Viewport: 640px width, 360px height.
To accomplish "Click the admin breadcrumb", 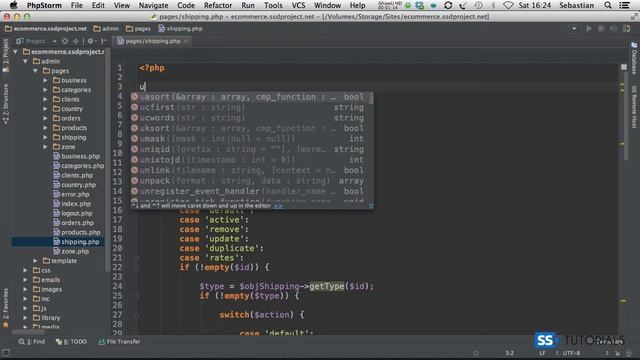I will [x=106, y=29].
